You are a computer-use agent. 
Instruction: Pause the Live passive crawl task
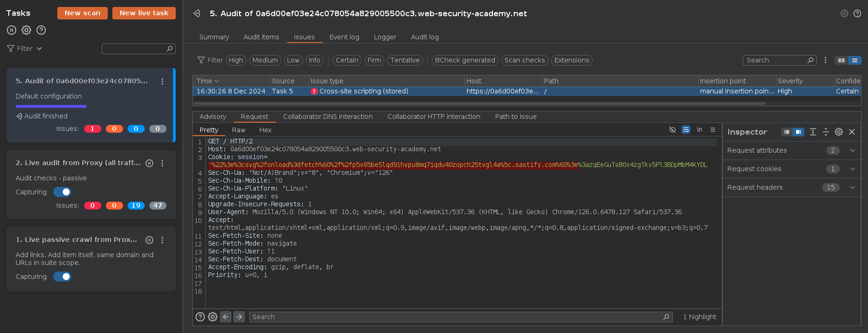[x=149, y=240]
